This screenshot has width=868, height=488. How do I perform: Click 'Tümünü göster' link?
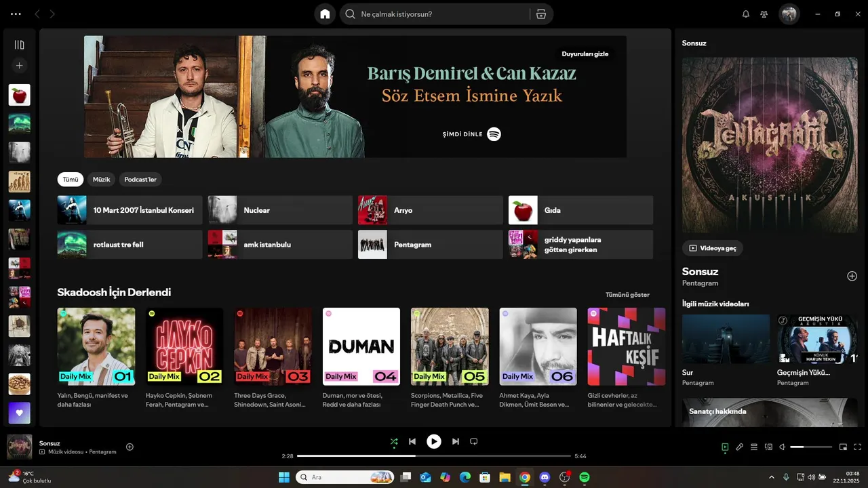click(627, 295)
